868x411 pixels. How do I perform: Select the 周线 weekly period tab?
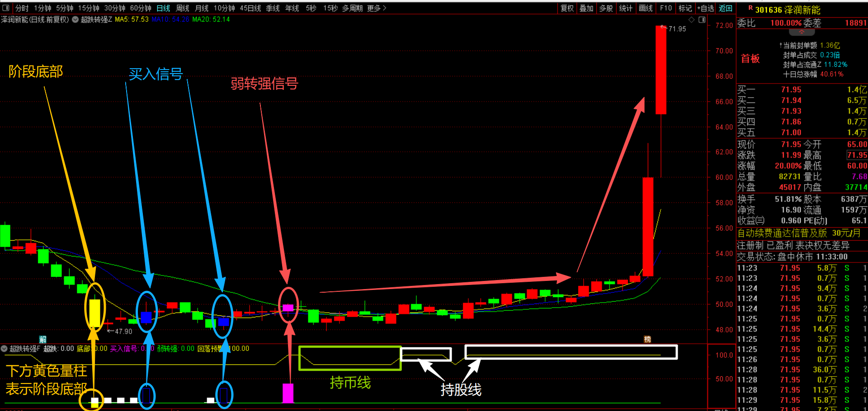coord(183,8)
